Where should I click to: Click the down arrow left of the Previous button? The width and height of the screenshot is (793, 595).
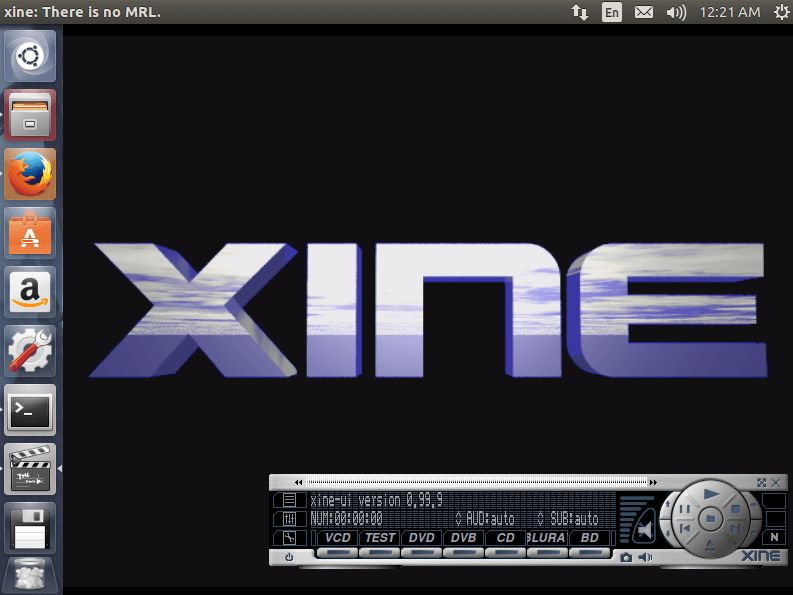point(668,533)
